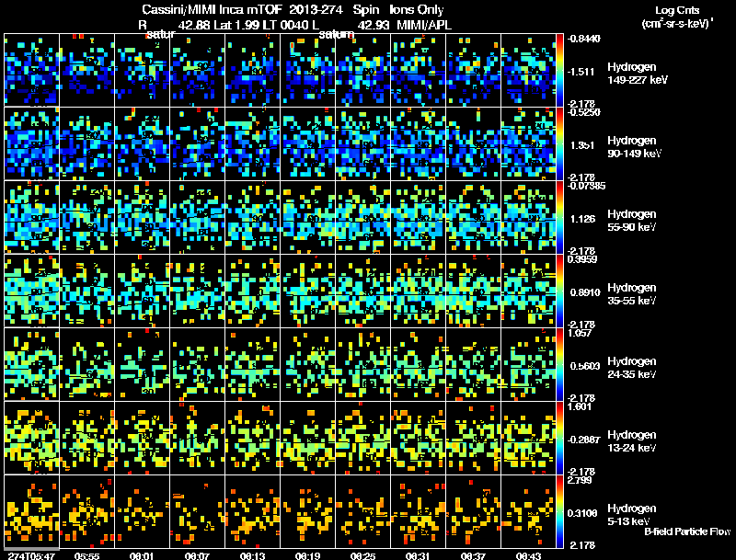The image size is (736, 560).
Task: Click the Hydrogen 5-13 keV color bar
Action: 559,512
